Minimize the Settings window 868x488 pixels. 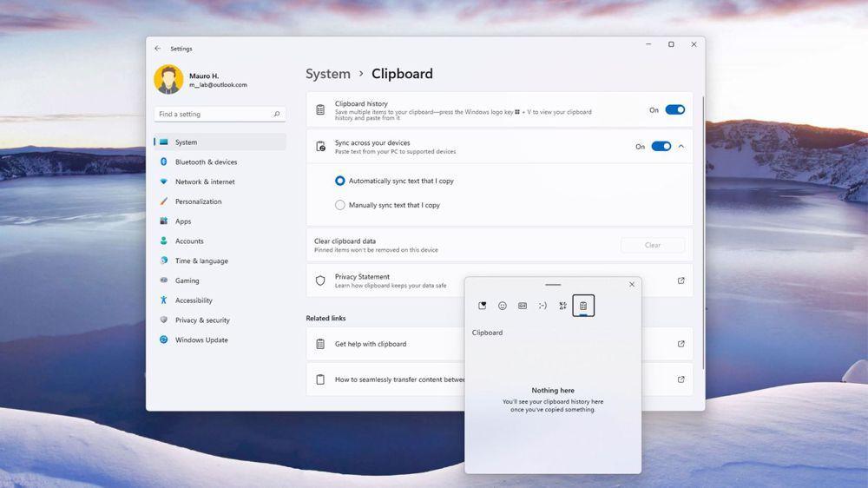coord(648,44)
